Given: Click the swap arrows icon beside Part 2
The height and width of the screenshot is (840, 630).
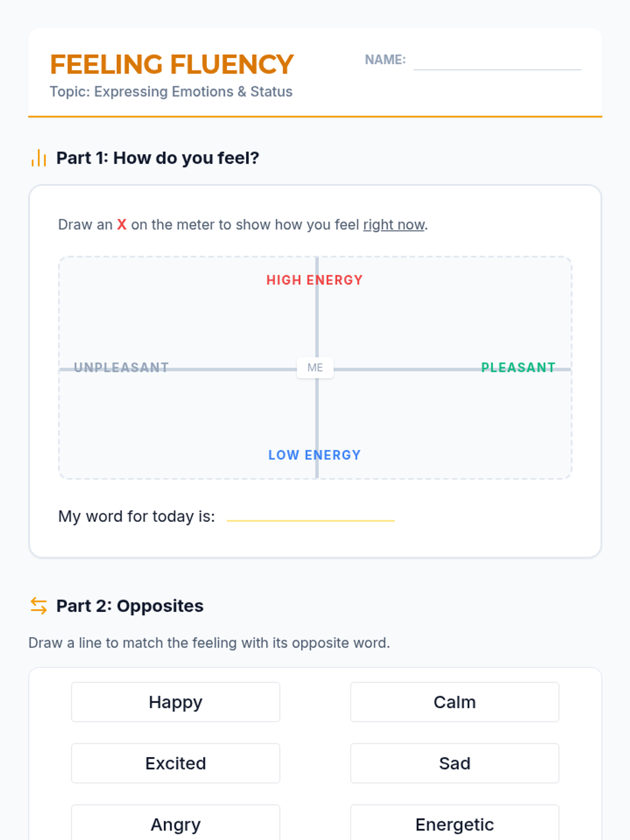Looking at the screenshot, I should (x=39, y=606).
